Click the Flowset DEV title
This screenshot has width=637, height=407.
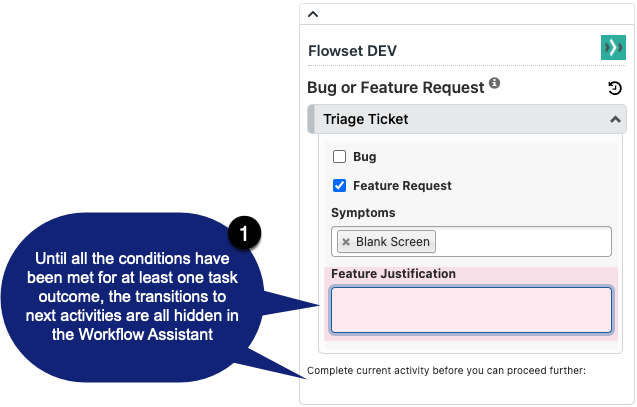[352, 51]
